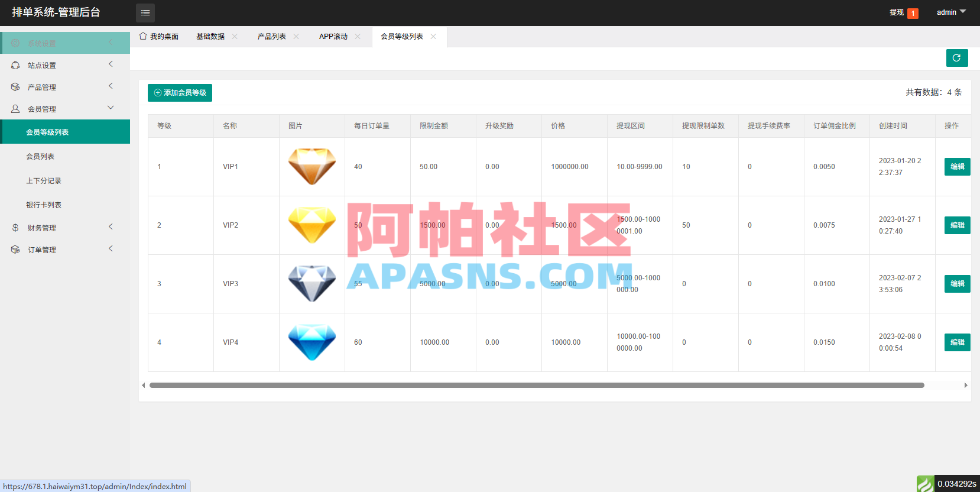Click the yellow VIP2 diamond image
Viewport: 980px width, 492px height.
(x=312, y=225)
